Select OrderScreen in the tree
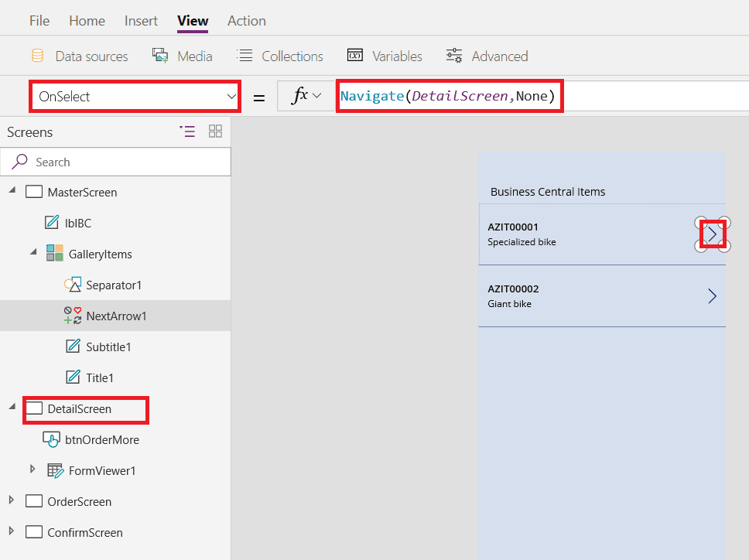This screenshot has height=560, width=749. point(79,502)
